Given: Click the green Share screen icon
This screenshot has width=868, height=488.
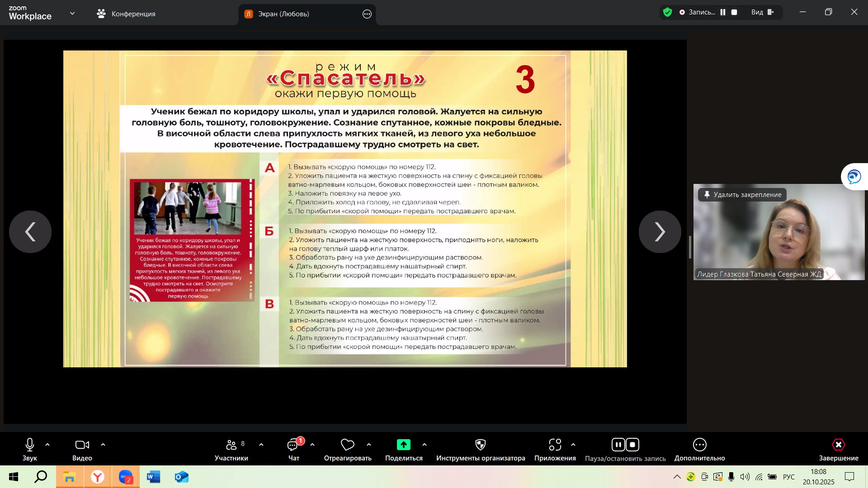Looking at the screenshot, I should [403, 445].
